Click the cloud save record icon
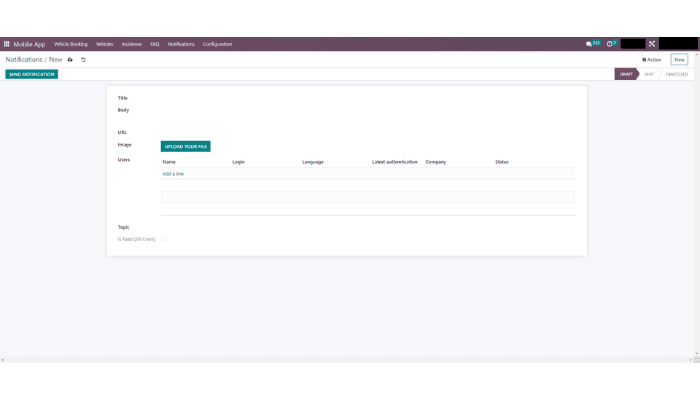700x400 pixels. [x=70, y=60]
